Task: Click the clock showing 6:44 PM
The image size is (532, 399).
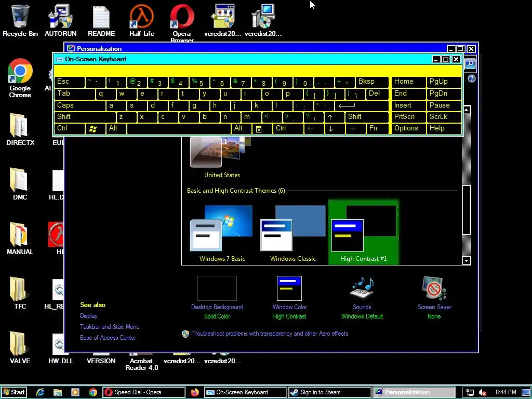Action: click(x=506, y=392)
